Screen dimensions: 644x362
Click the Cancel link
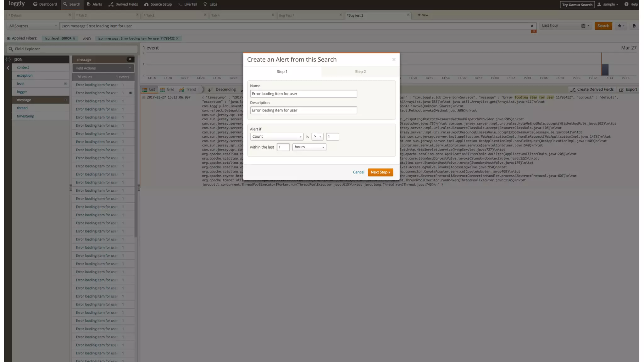358,172
